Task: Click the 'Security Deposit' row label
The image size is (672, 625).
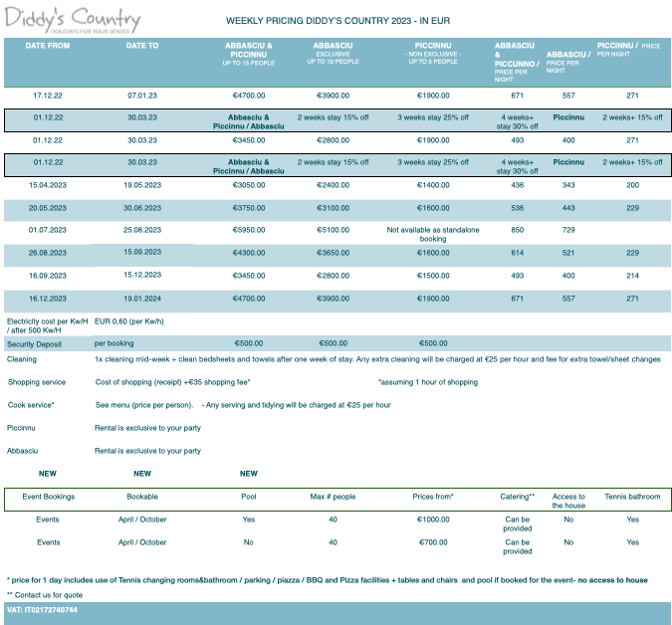Action: coord(34,344)
